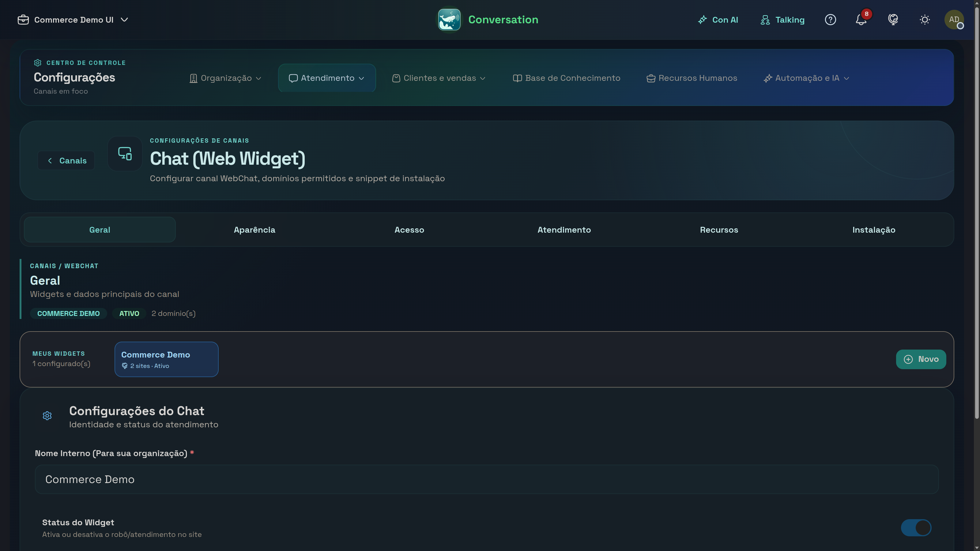
Task: Open the AD user avatar
Action: point(954,20)
